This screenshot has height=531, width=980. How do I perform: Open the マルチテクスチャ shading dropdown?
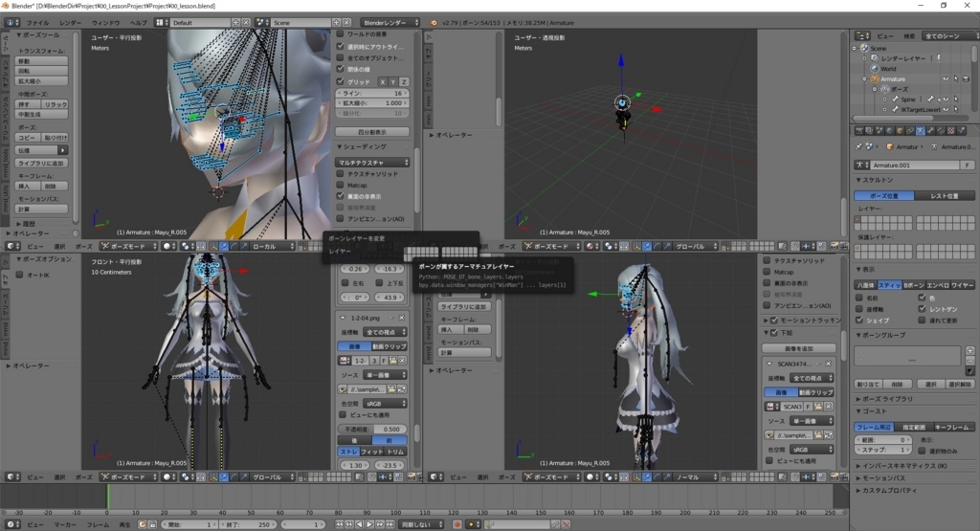pyautogui.click(x=373, y=163)
